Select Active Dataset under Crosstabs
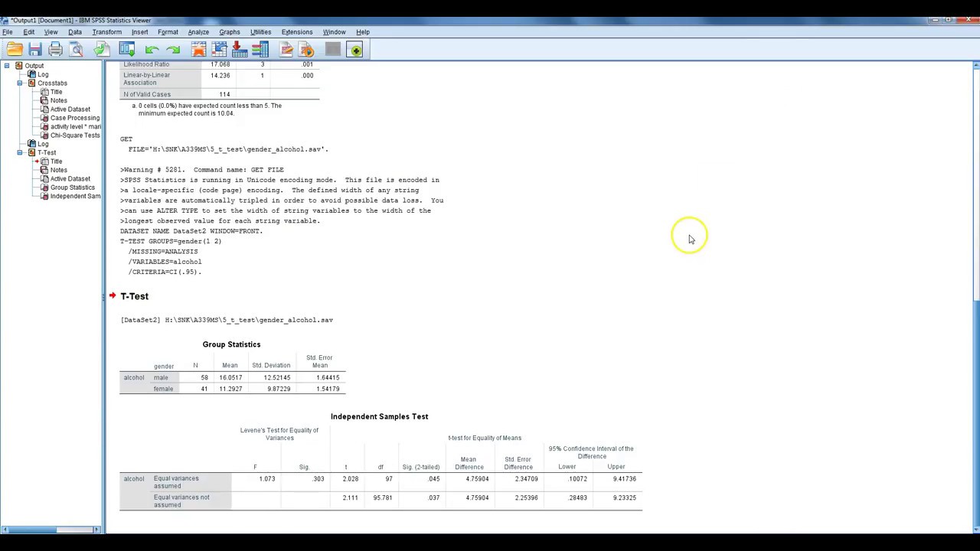980x551 pixels. (70, 109)
